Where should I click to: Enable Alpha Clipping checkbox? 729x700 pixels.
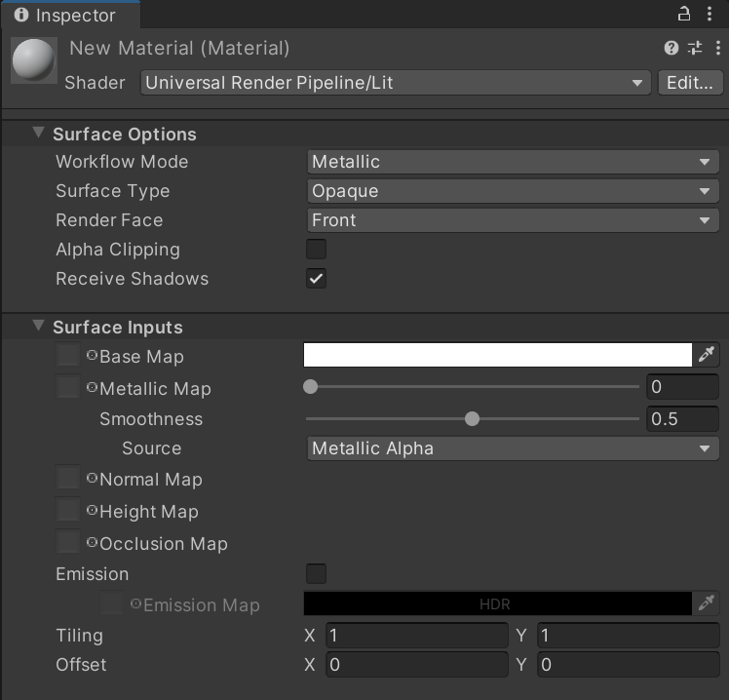(316, 249)
